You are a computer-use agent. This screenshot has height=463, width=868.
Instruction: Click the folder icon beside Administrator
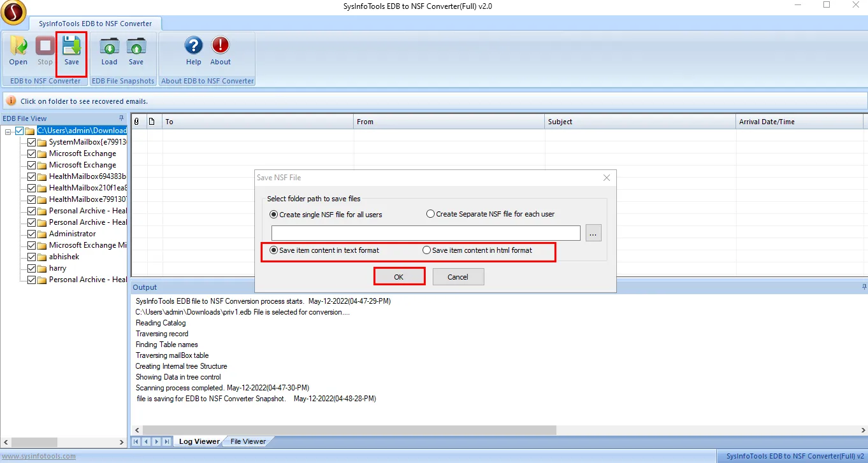coord(42,234)
